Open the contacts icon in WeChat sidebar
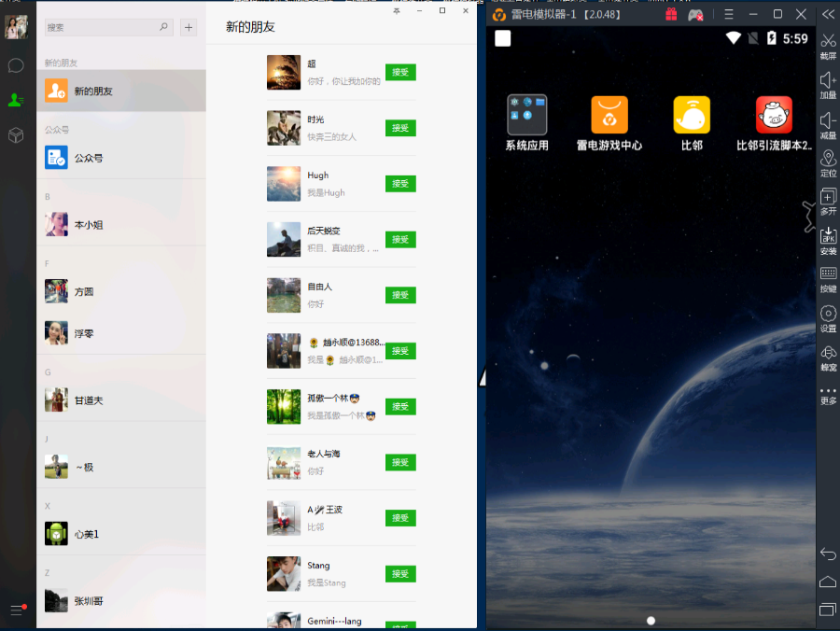840x631 pixels. pos(16,100)
